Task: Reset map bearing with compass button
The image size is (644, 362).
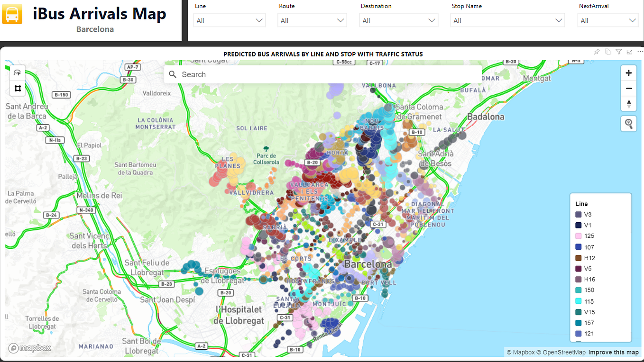Action: [629, 103]
